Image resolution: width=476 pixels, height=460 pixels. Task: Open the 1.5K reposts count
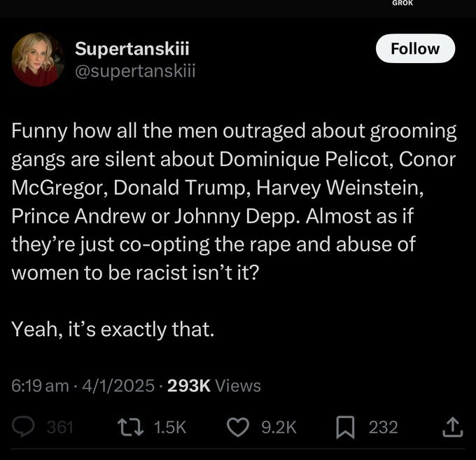[x=169, y=428]
